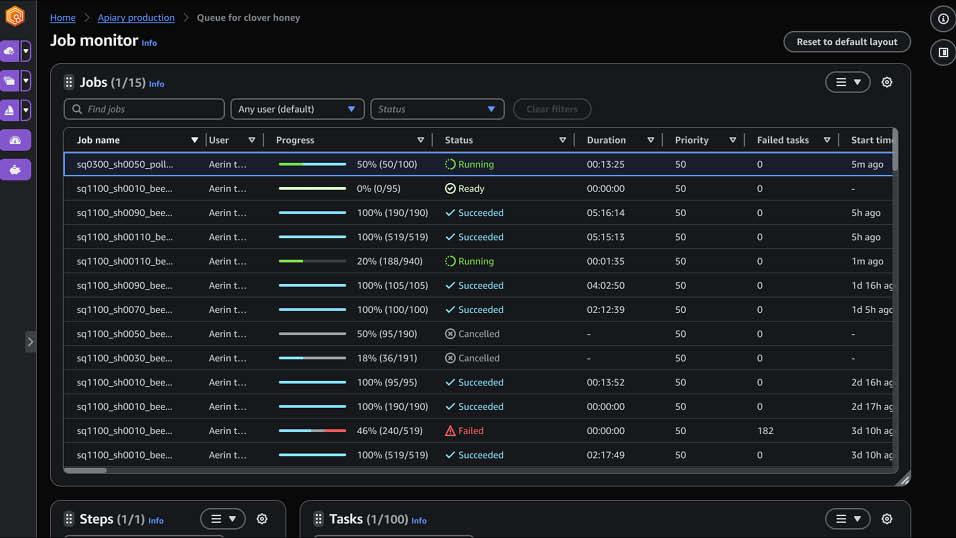This screenshot has width=956, height=538.
Task: Expand the cloud icon dropdown arrow
Action: 26,51
